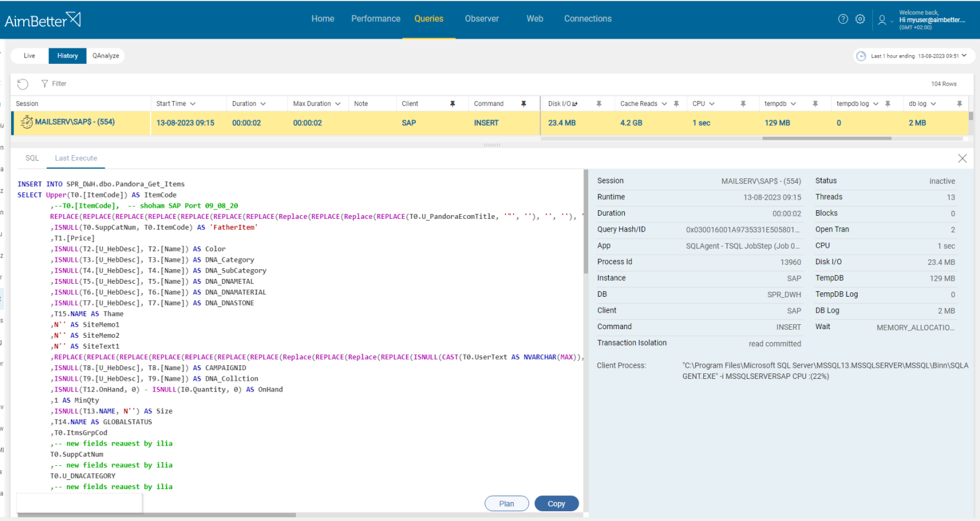Click the MEMORY_ALLOCATIO... wait value
This screenshot has width=980, height=521.
[915, 328]
